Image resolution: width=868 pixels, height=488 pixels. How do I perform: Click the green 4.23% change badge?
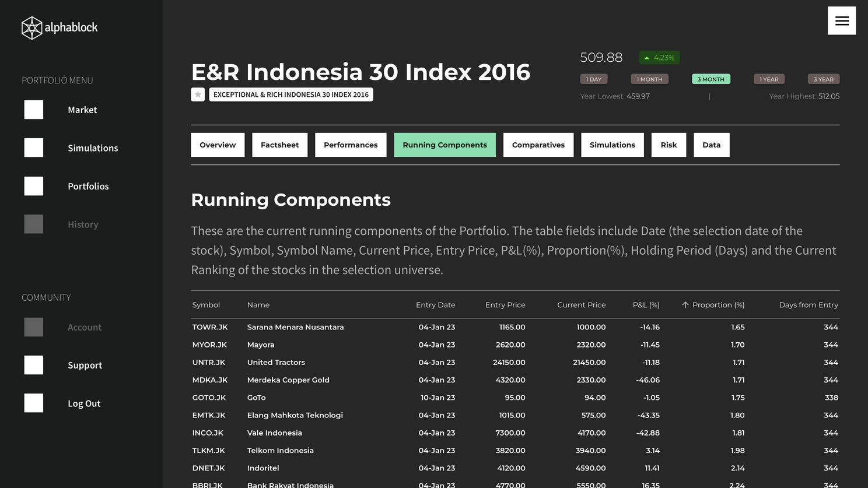coord(659,58)
